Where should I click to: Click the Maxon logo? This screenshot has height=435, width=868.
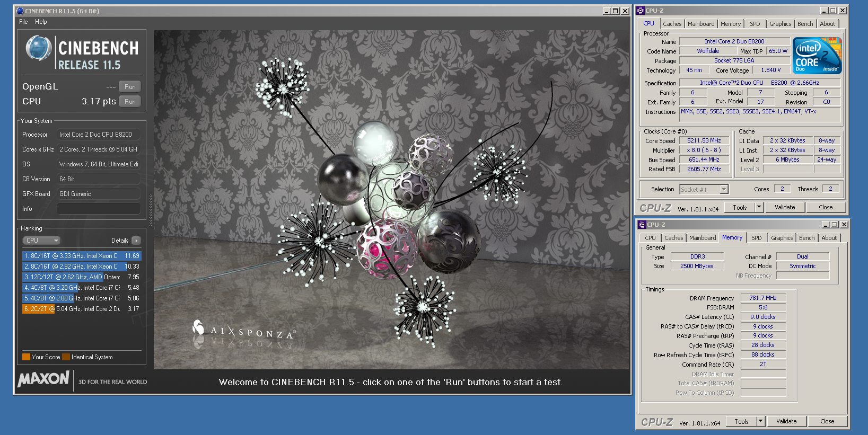pyautogui.click(x=43, y=379)
